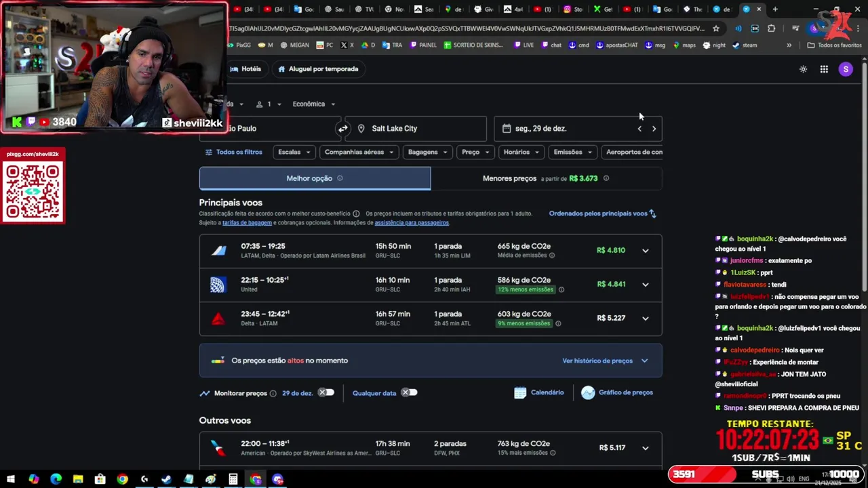Change passenger count dropdown
The width and height of the screenshot is (868, 488).
point(268,104)
